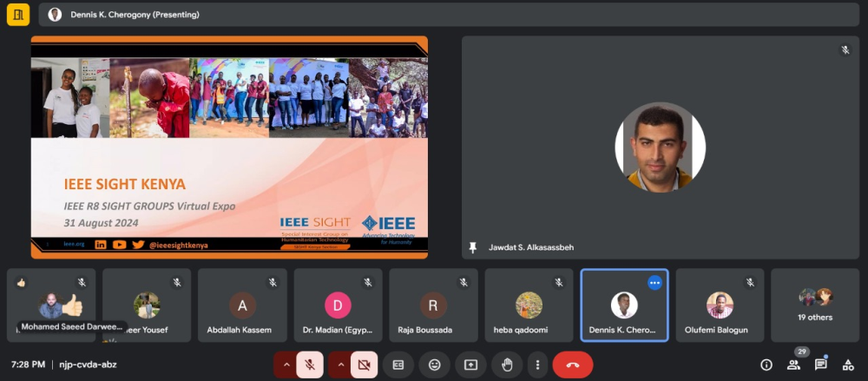Viewport: 868px width, 381px height.
Task: Show the people panel with 29 participants
Action: tap(793, 365)
